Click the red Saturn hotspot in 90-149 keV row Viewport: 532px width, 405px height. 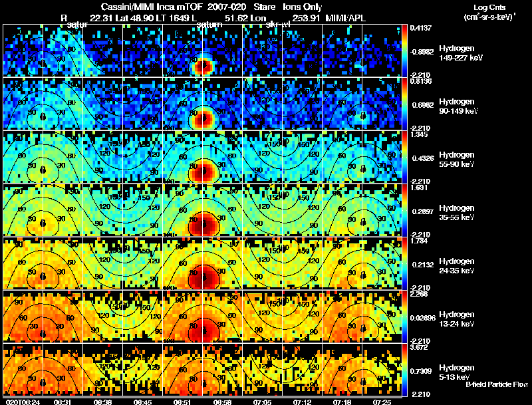pos(203,119)
